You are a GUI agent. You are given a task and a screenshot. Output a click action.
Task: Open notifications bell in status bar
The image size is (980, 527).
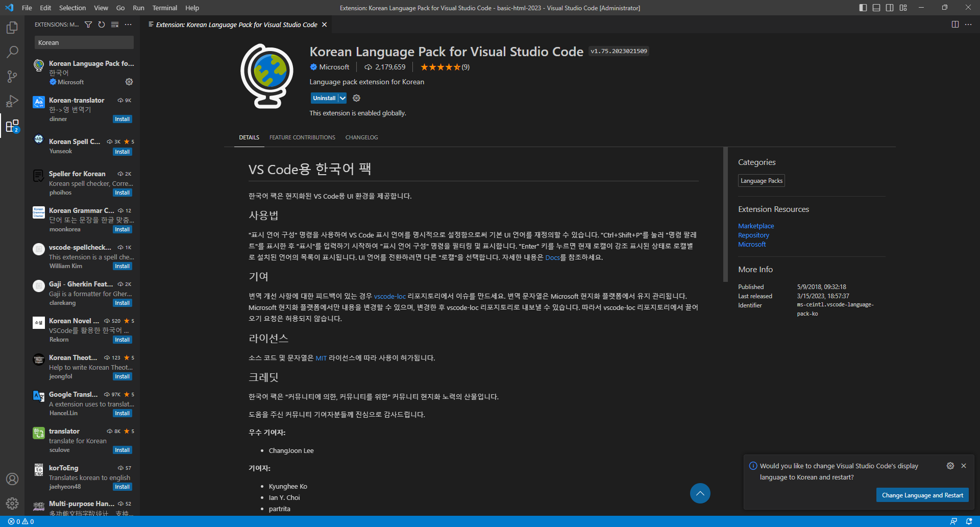[x=969, y=521]
